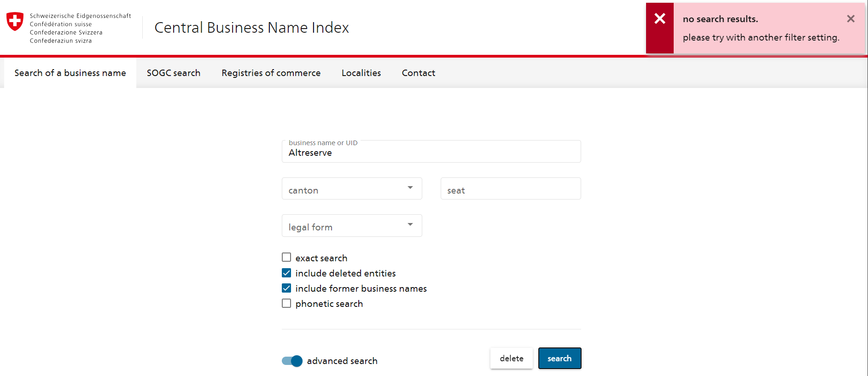Open the SOGC search tab
Viewport: 868px width, 376px height.
click(x=174, y=73)
